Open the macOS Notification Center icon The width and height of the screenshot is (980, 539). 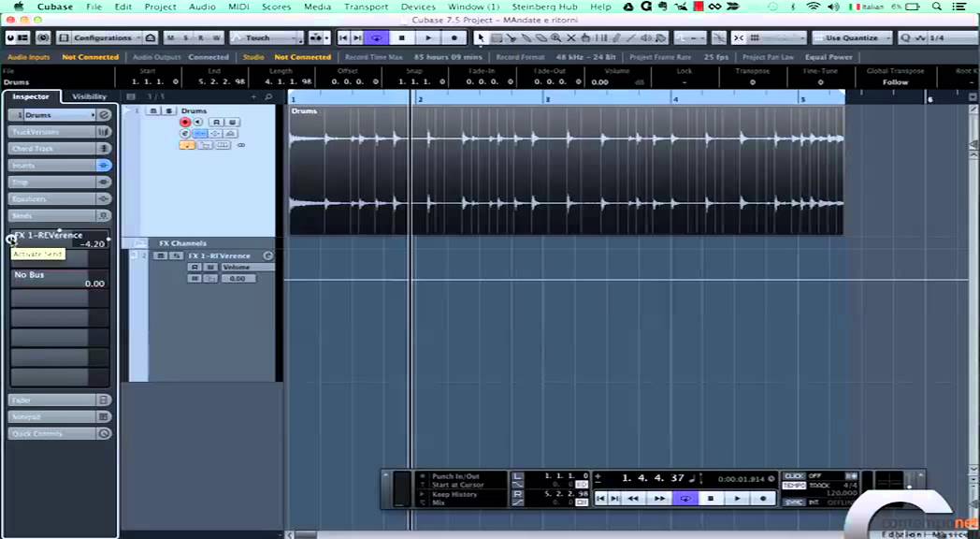(959, 7)
